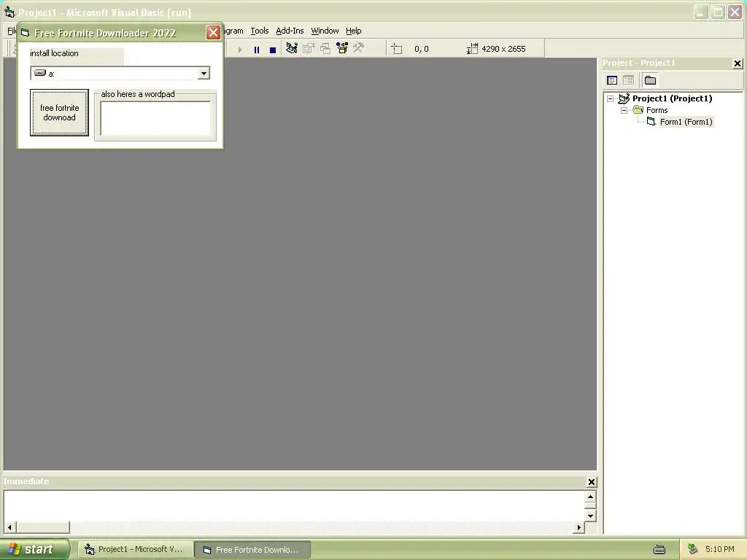Click the keyboard icon in taskbar
747x560 pixels.
(659, 550)
